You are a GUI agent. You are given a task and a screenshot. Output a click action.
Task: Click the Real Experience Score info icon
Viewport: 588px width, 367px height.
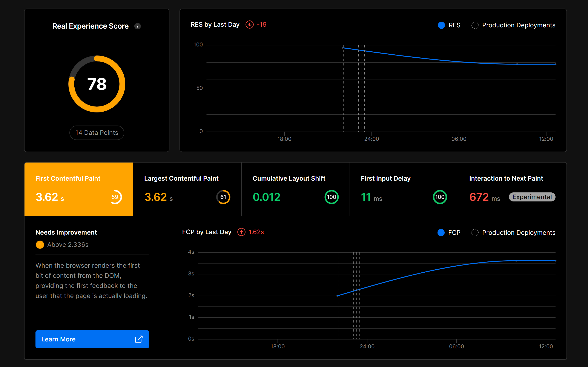point(138,26)
